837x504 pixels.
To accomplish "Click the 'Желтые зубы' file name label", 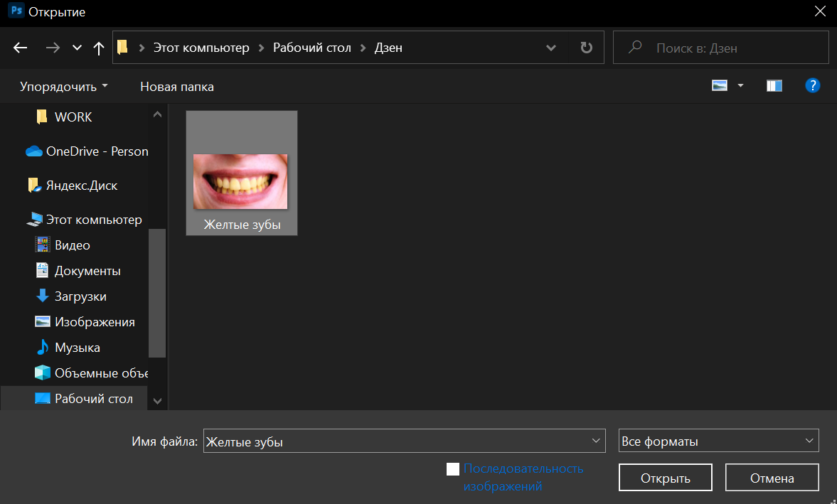I will pos(242,225).
